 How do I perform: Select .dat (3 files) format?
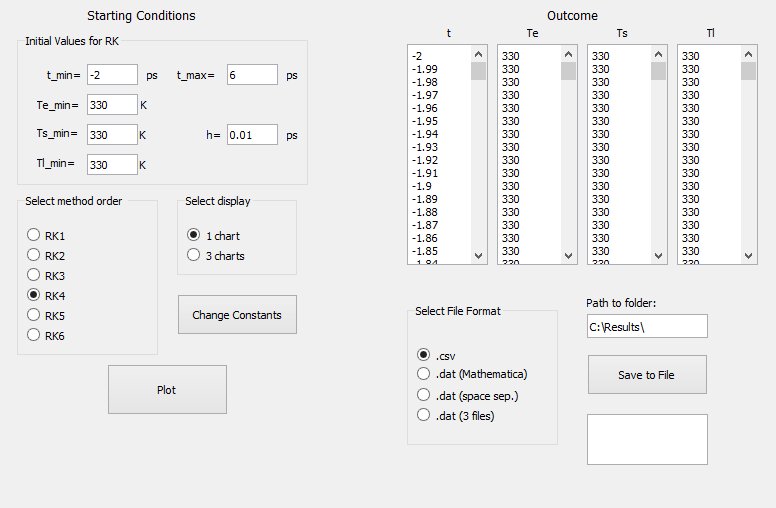[424, 415]
